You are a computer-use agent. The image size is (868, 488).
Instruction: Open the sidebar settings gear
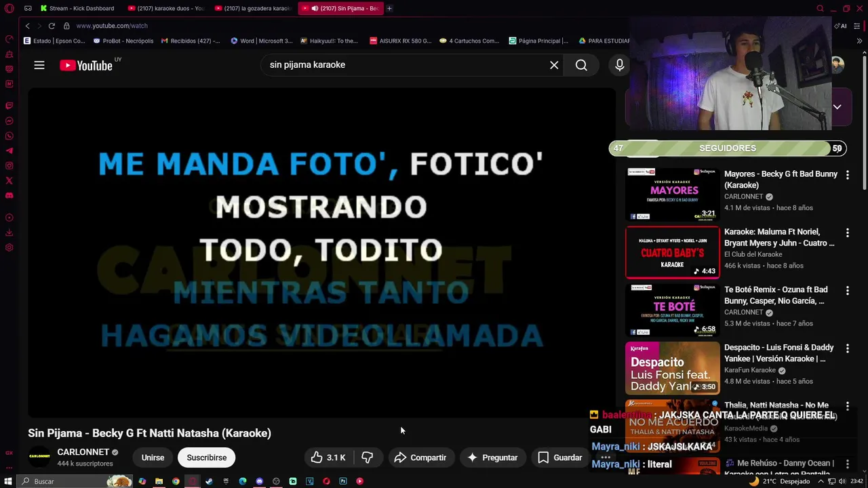(9, 247)
